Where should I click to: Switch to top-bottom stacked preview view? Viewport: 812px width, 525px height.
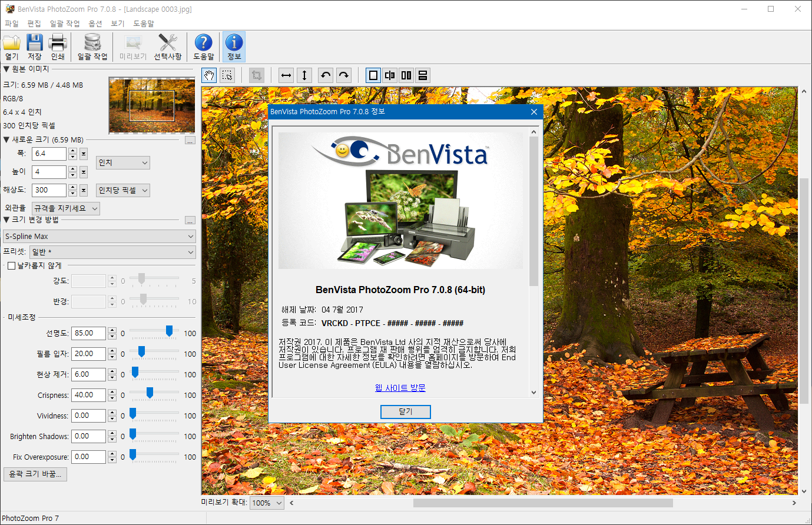[x=423, y=75]
